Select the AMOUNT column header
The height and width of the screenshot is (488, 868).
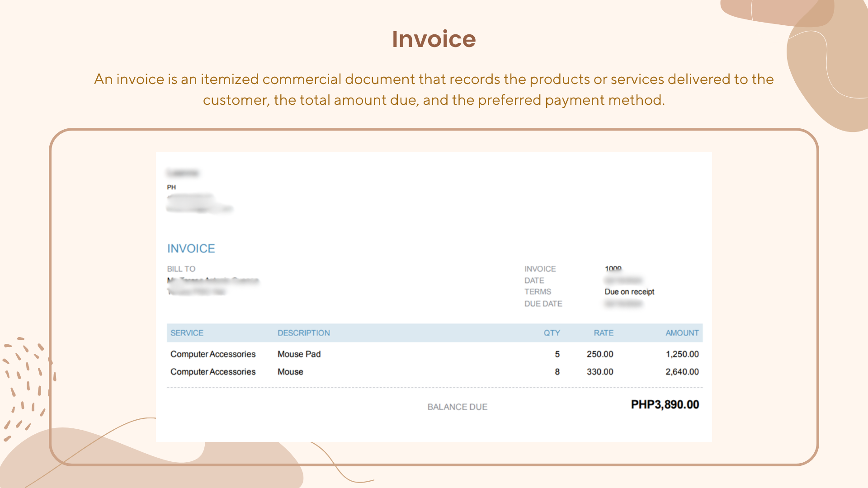click(682, 333)
